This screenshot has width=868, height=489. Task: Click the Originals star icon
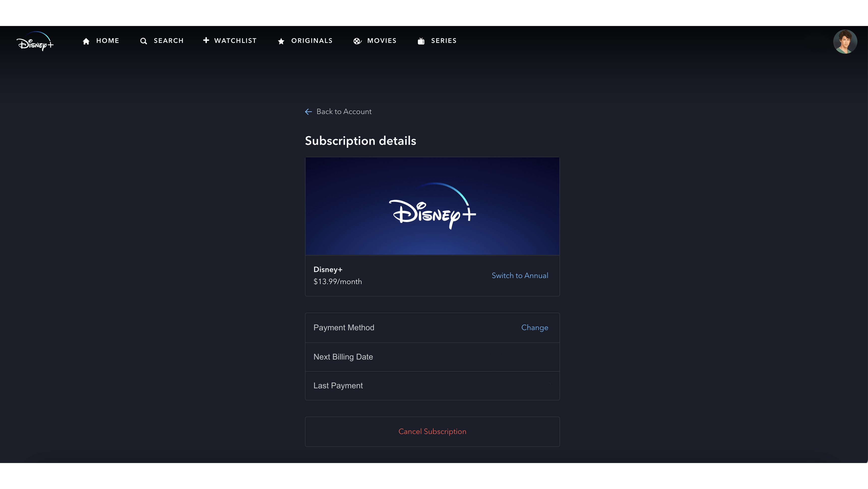point(281,41)
